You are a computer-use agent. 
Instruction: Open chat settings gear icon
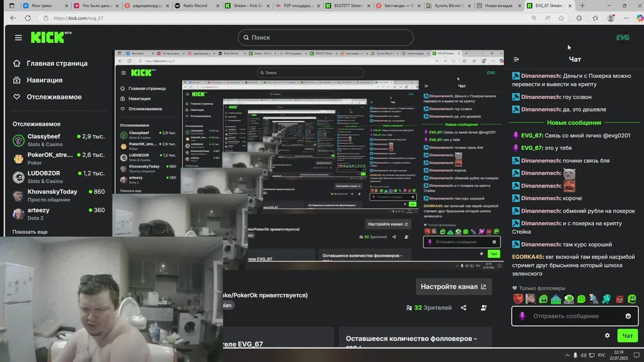click(x=607, y=335)
